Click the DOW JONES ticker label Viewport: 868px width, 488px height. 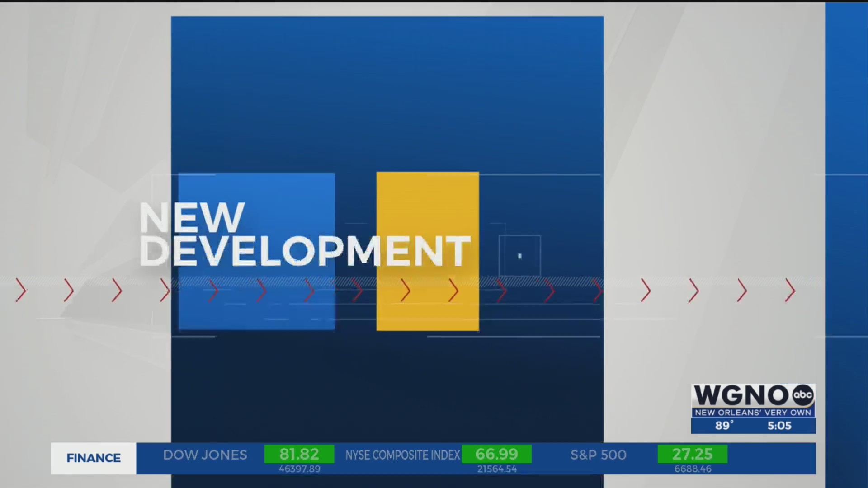[x=205, y=455]
